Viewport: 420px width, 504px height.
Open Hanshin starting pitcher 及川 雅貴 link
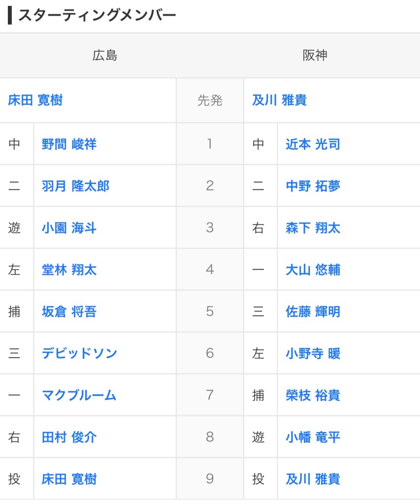[279, 101]
